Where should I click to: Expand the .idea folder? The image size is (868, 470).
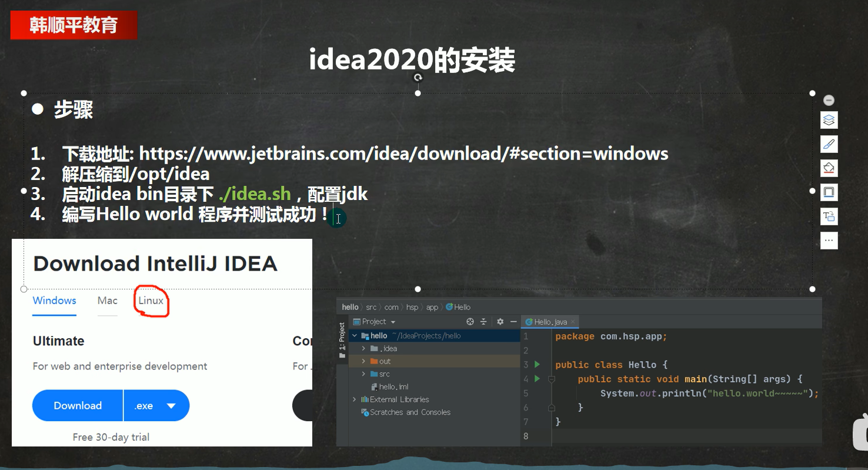(x=364, y=349)
